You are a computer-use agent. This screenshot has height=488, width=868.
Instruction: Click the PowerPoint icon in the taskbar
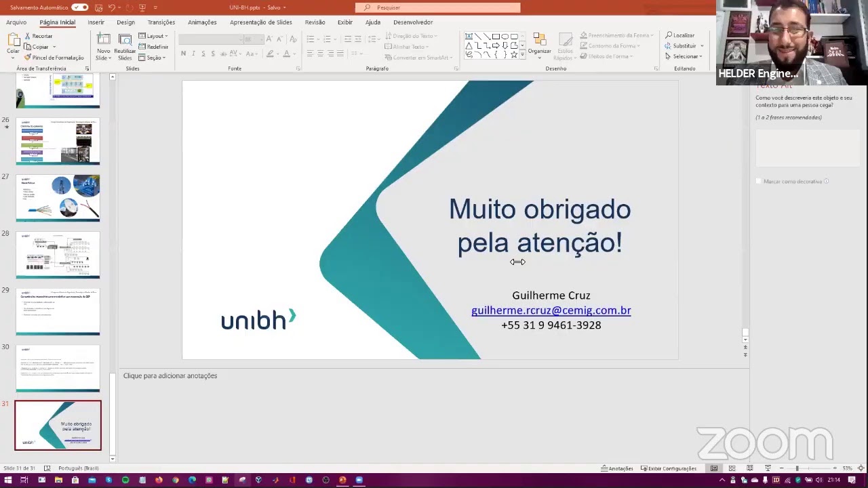(342, 481)
